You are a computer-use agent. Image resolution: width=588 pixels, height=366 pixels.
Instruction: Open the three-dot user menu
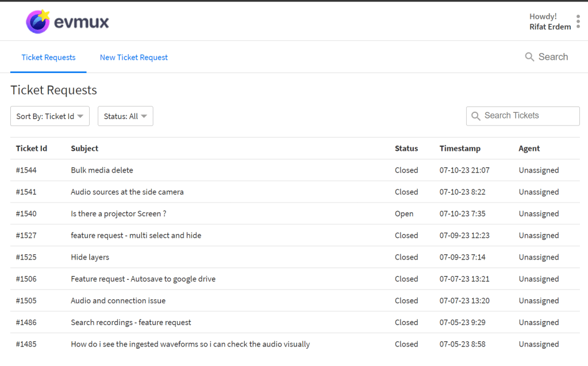coord(578,21)
